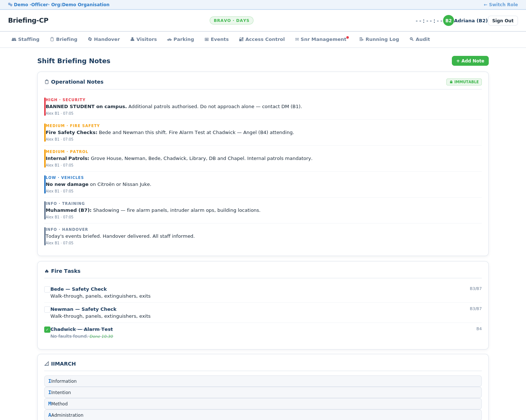Open the Staffing tab

[26, 39]
